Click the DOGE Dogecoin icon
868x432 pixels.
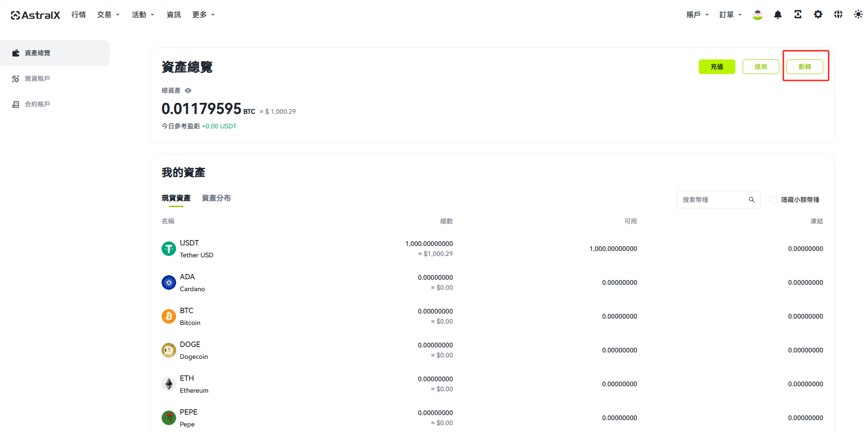click(x=169, y=350)
